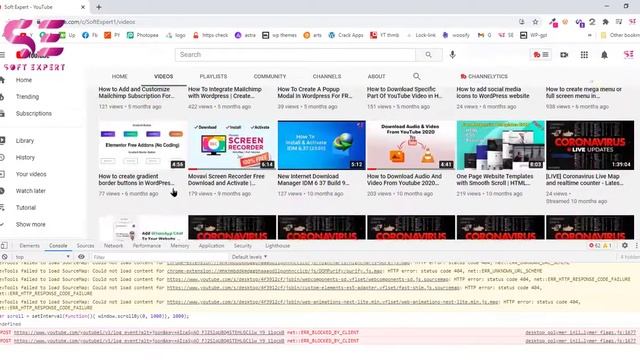This screenshot has height=360, width=640.
Task: Go to Subscriptions in sidebar
Action: point(33,113)
